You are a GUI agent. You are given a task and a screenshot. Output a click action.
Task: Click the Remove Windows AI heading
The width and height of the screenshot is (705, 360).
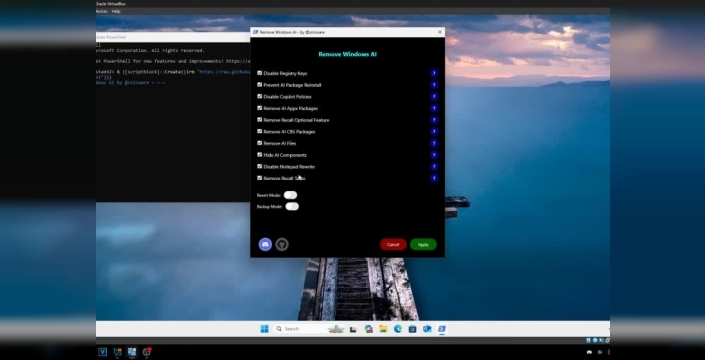348,54
